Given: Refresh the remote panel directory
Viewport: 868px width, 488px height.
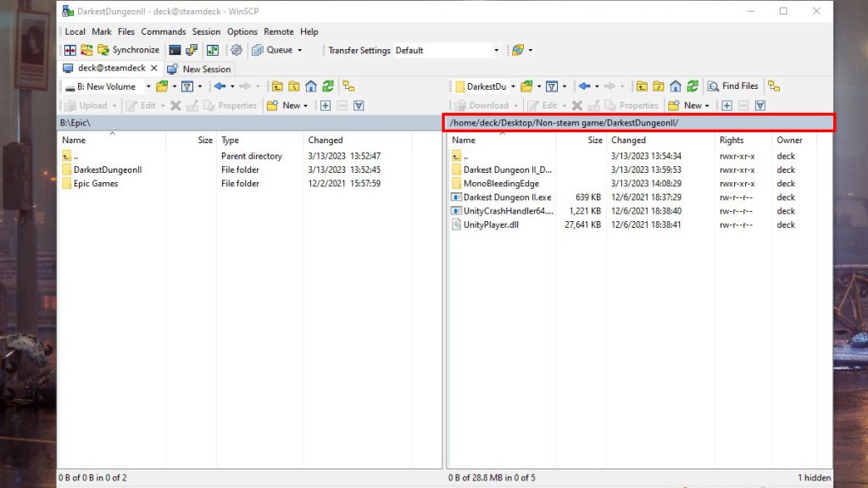Looking at the screenshot, I should point(693,86).
